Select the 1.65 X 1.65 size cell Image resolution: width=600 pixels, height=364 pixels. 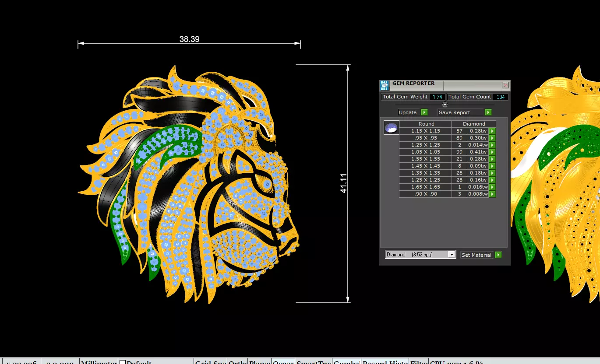point(426,187)
